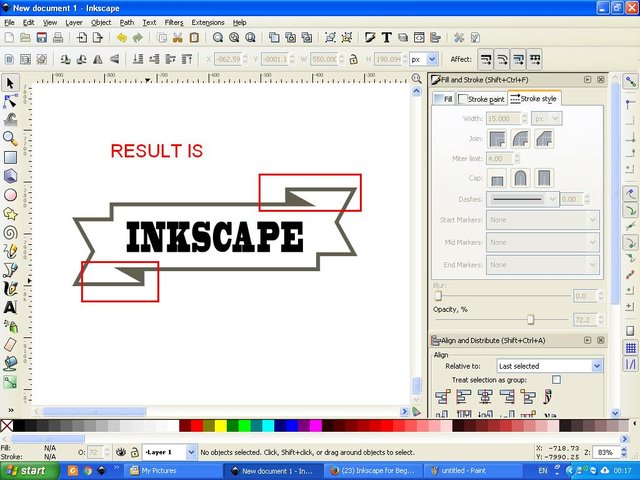Activate the Text tool in the toolbox

click(x=10, y=307)
